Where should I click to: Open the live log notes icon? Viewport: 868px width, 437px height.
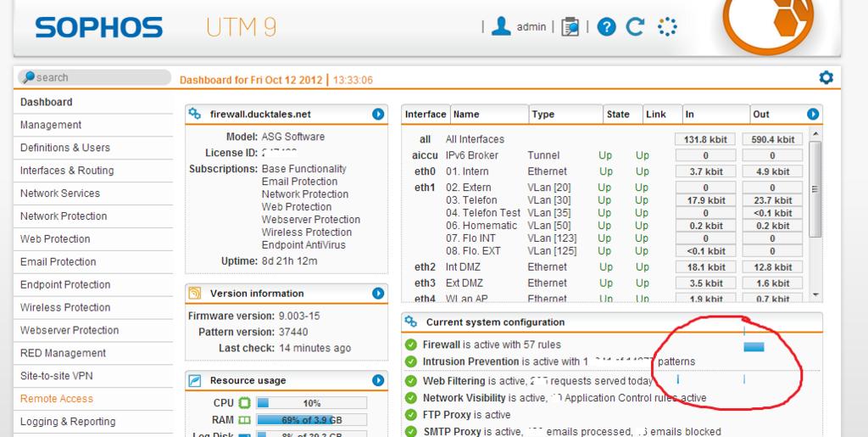click(570, 26)
